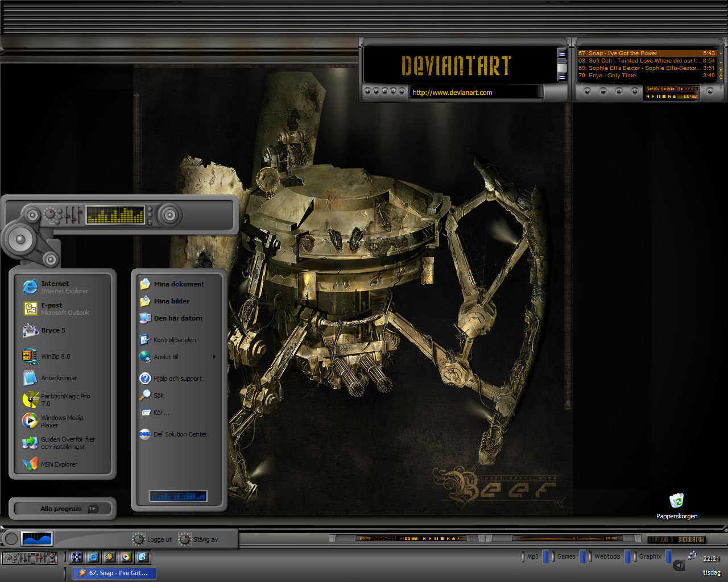
Task: Click windowshade seek bar
Action: (x=461, y=538)
